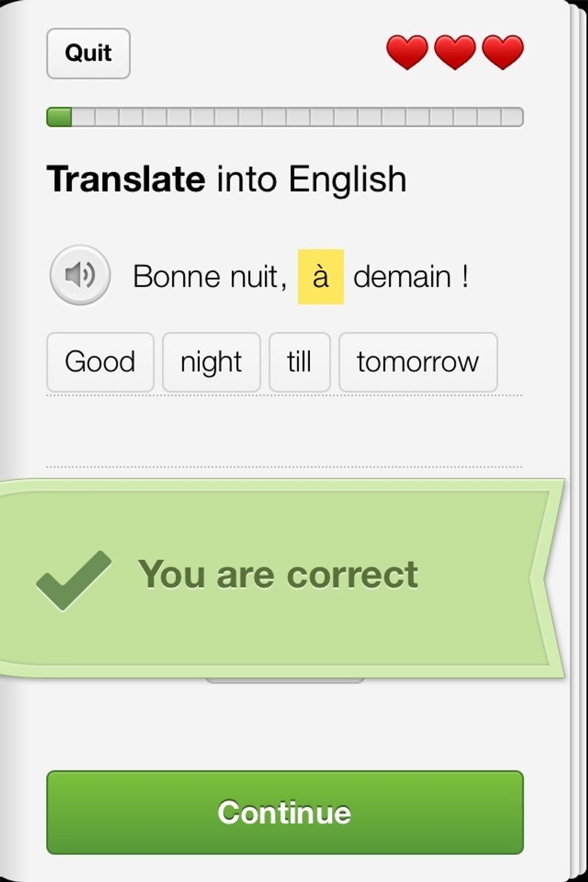Click the last red heart
The image size is (588, 882).
coord(503,52)
